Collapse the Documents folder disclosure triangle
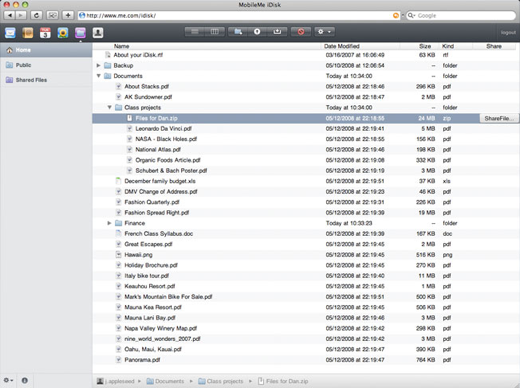The height and width of the screenshot is (388, 520). (98, 76)
